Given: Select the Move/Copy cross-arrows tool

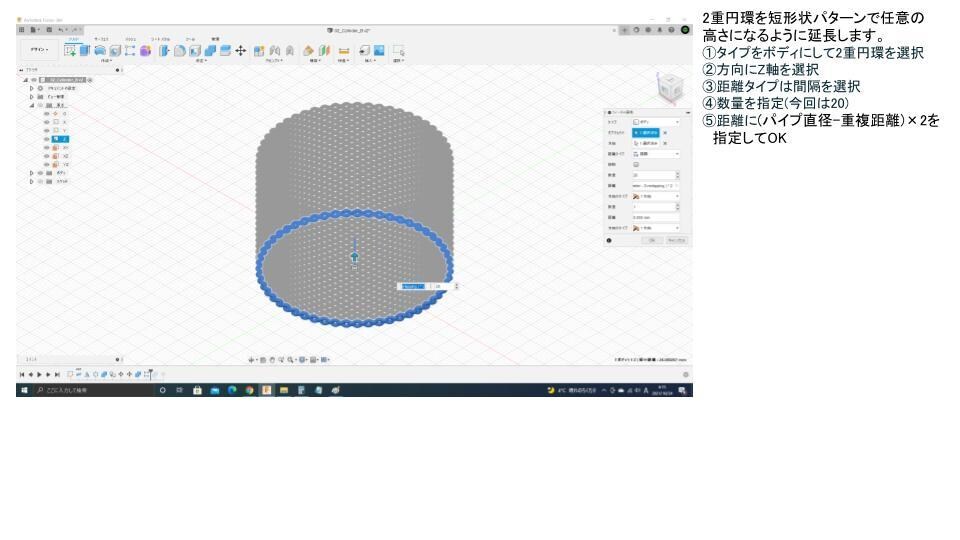Looking at the screenshot, I should (x=241, y=51).
